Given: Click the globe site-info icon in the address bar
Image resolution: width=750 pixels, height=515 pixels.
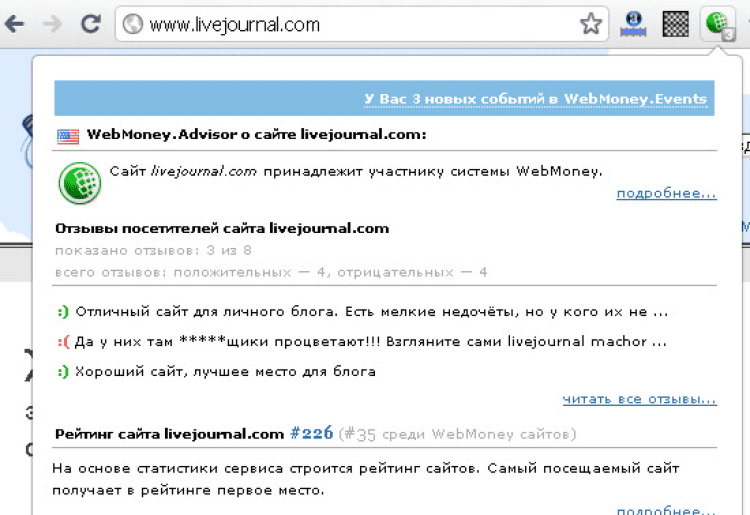Looking at the screenshot, I should pos(132,24).
